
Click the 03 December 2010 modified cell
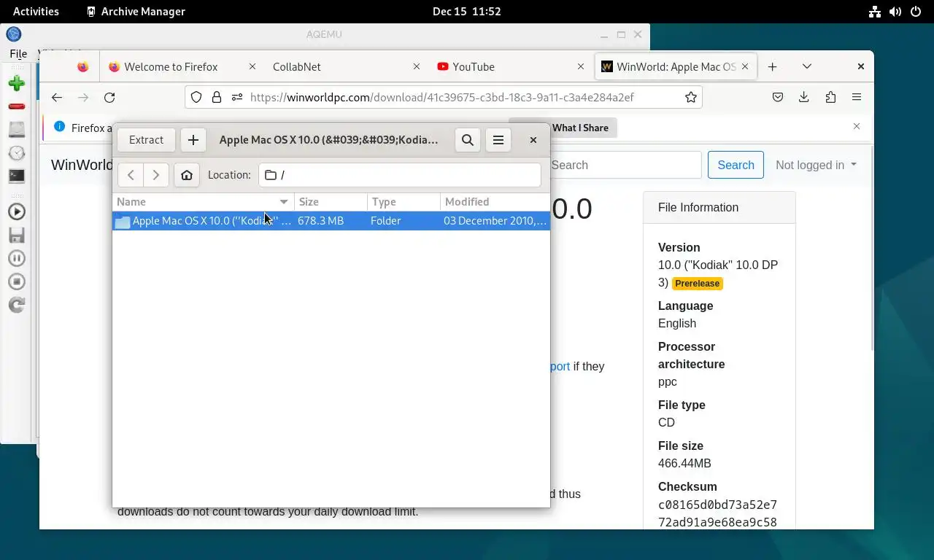(495, 221)
